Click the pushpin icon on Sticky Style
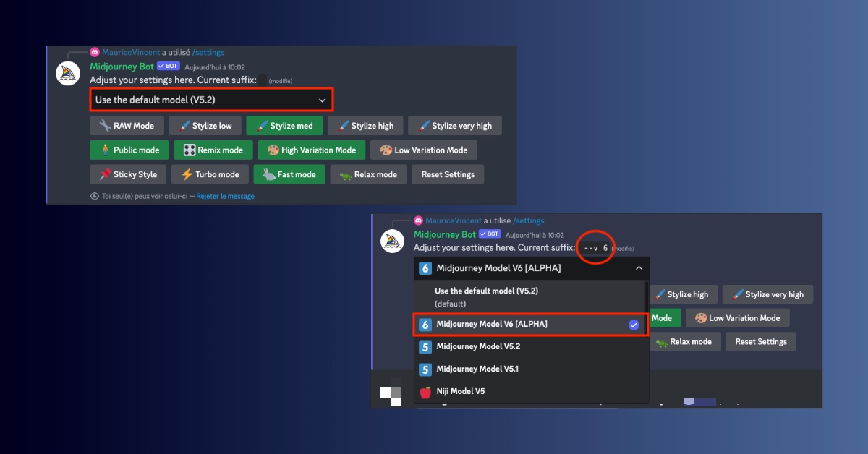The width and height of the screenshot is (868, 454). tap(104, 174)
